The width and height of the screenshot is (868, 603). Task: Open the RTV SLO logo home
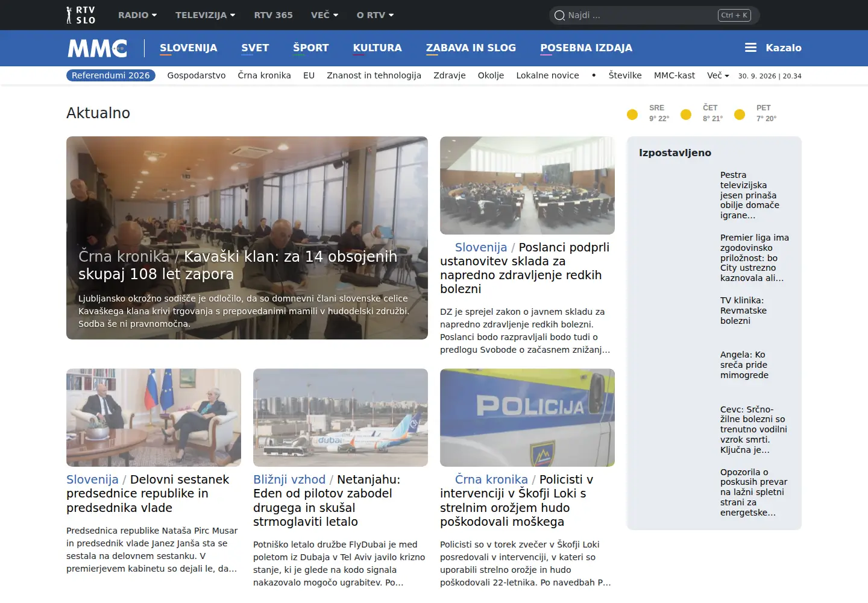click(x=81, y=15)
